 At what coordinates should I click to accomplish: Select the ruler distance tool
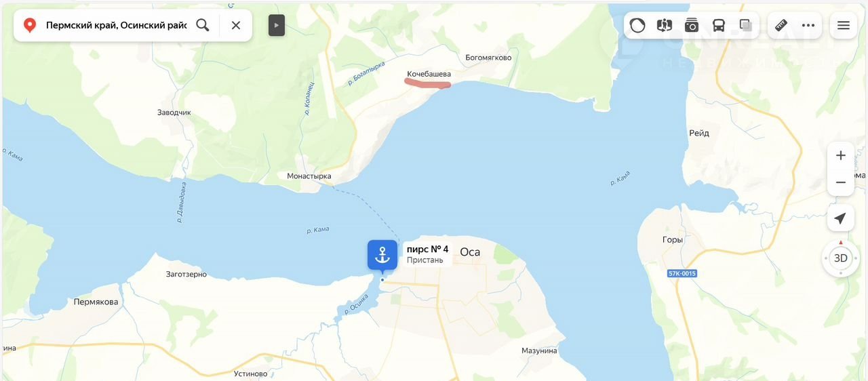click(x=781, y=25)
